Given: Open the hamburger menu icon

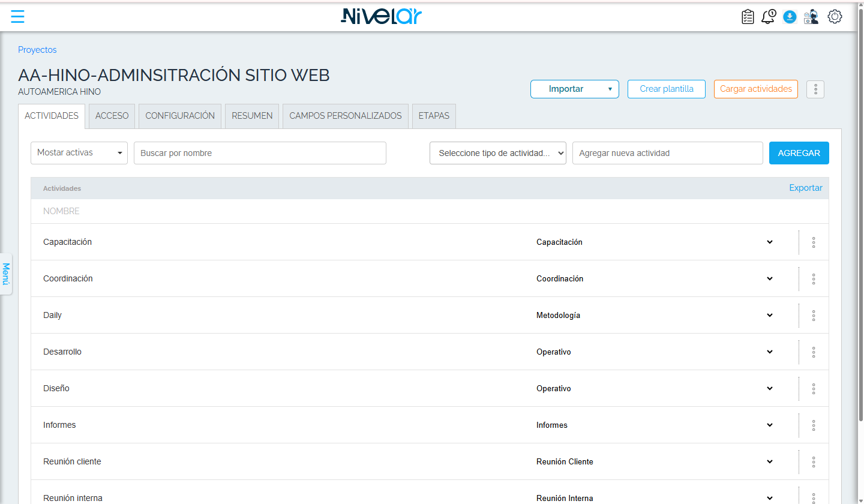Looking at the screenshot, I should point(17,16).
